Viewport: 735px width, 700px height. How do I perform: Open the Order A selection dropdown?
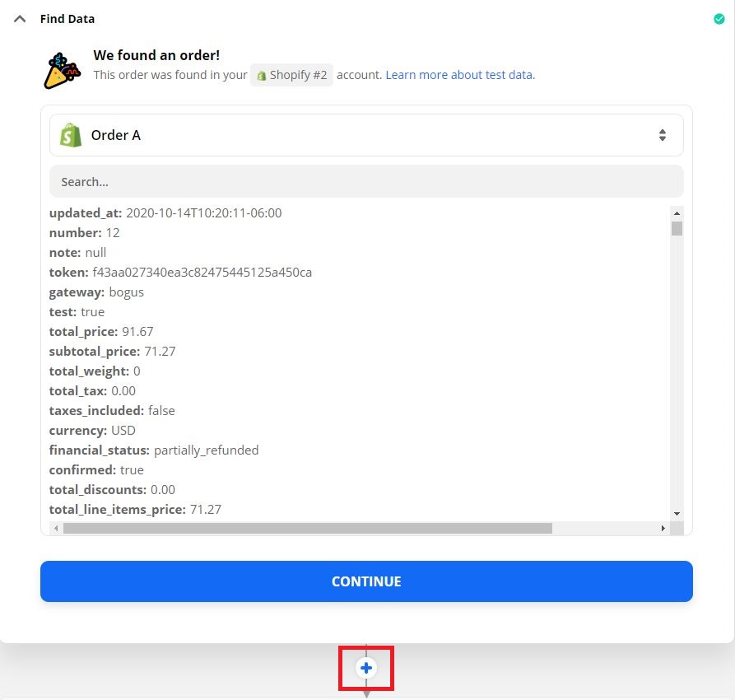coord(366,135)
